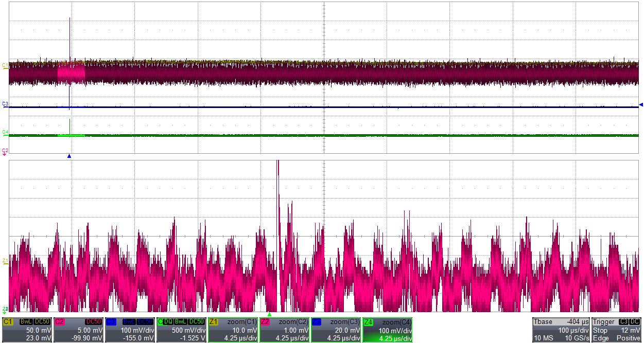Click the yellow C1 badge in descriptor
Image resolution: width=644 pixels, height=343 pixels.
tap(8, 321)
